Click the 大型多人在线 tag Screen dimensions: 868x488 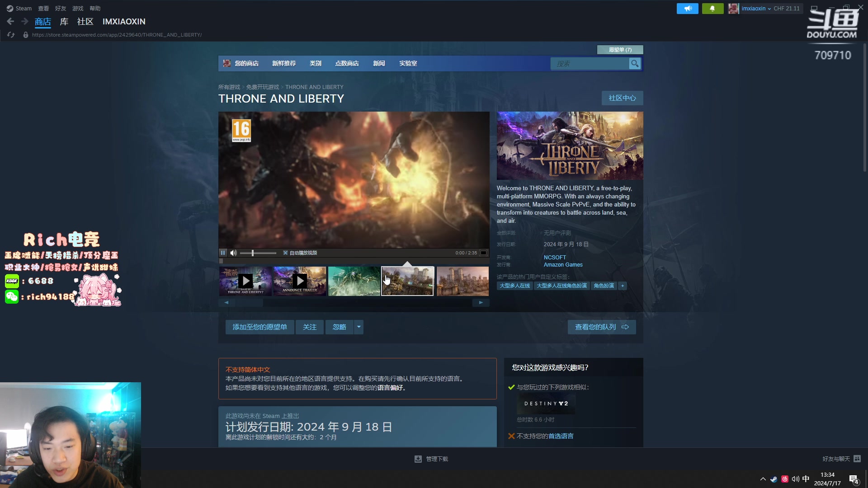(x=514, y=286)
